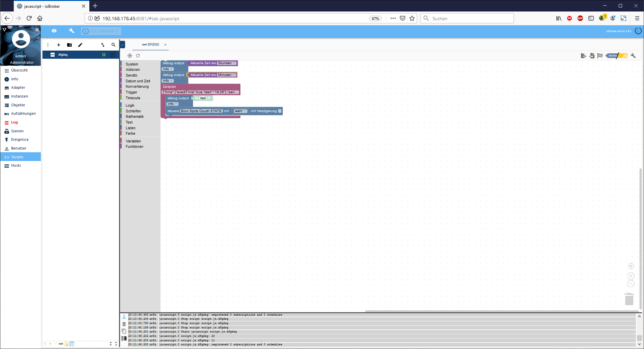The image size is (644, 349).
Task: Open the Trigger block category
Action: pos(131,92)
